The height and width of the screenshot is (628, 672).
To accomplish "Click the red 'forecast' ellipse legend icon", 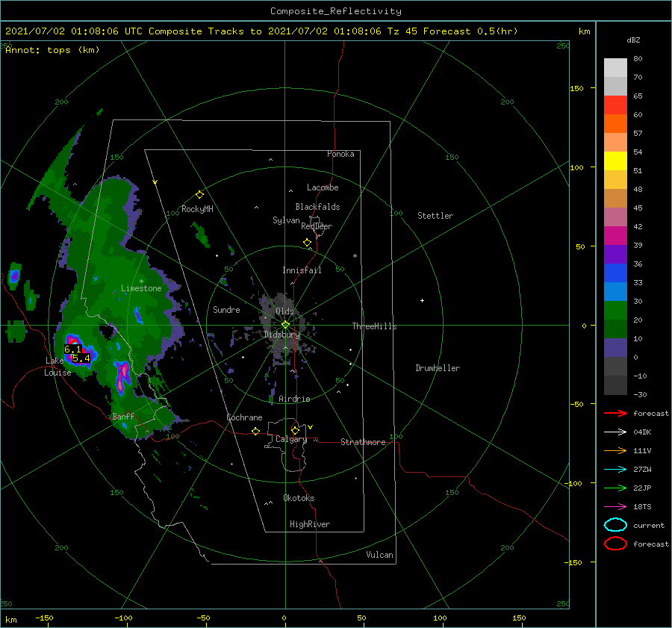I will tap(615, 544).
